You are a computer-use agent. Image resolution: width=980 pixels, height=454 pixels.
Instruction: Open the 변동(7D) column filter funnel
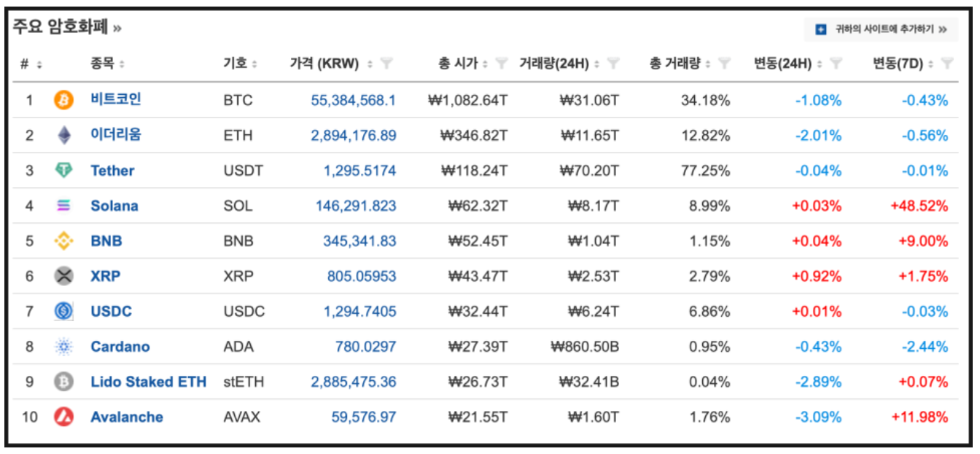[947, 64]
